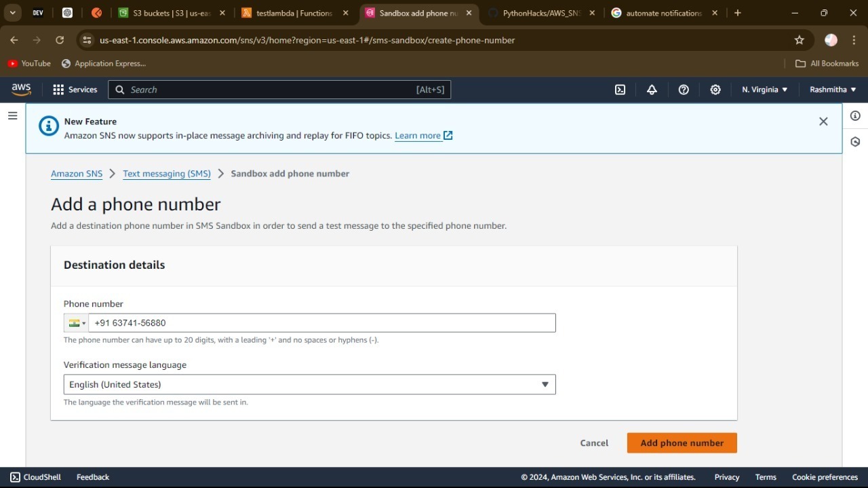Click the AWS logo home icon
This screenshot has height=488, width=868.
21,90
